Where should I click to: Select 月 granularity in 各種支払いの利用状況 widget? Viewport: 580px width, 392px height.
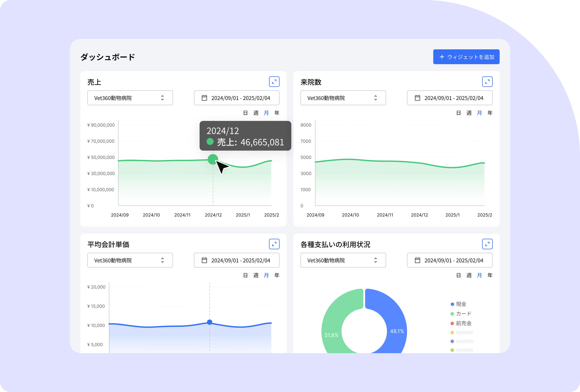[x=479, y=275]
